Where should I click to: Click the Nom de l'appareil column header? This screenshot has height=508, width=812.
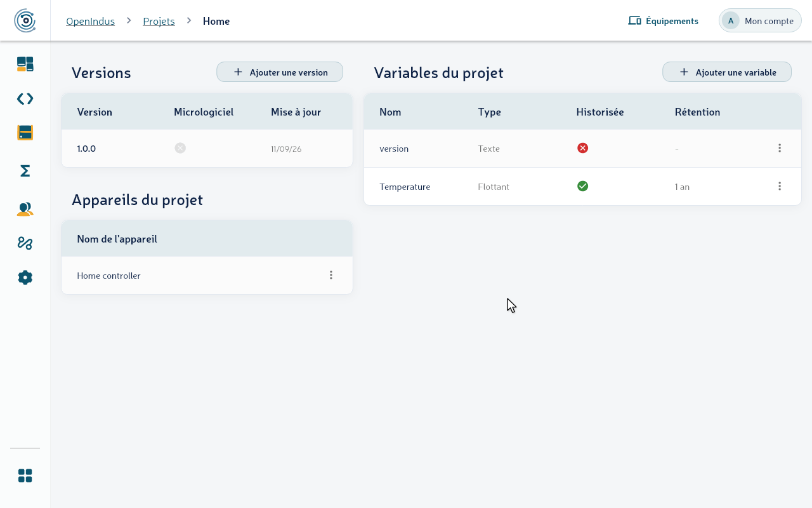tap(117, 239)
